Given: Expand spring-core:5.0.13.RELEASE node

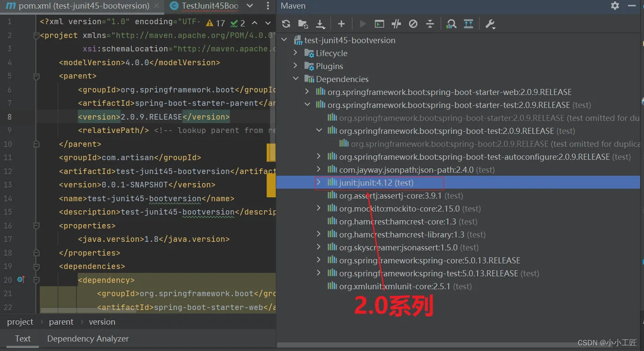Looking at the screenshot, I should point(319,260).
